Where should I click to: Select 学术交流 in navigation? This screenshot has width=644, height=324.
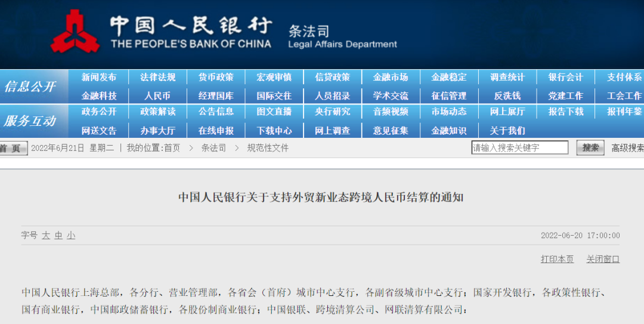pyautogui.click(x=391, y=96)
